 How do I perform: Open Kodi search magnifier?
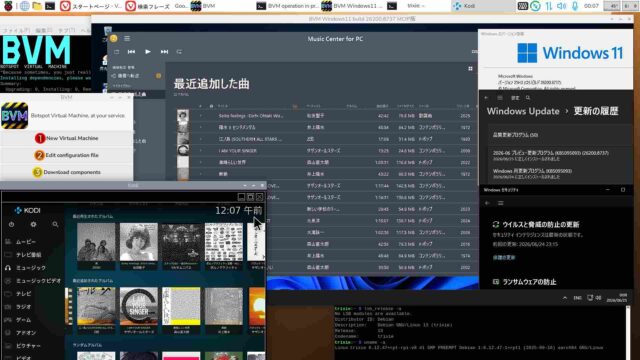point(55,224)
